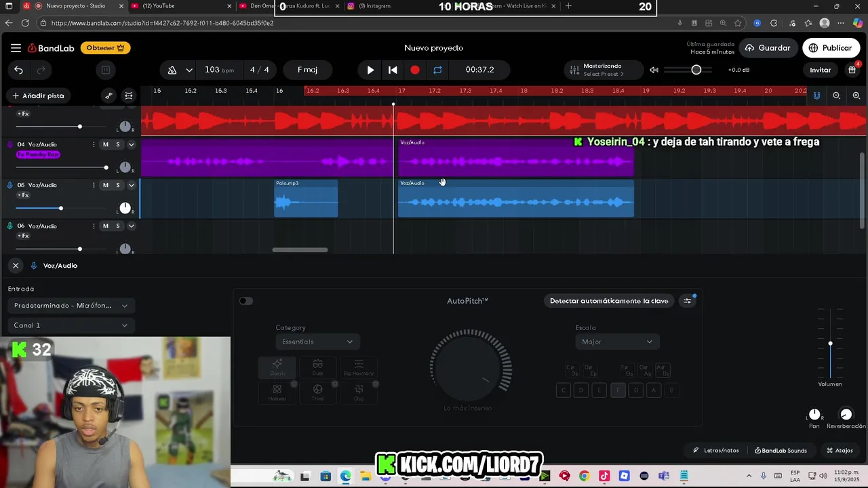Open Predeterminado Micrófono input dropdown
Image resolution: width=868 pixels, height=488 pixels.
point(71,306)
